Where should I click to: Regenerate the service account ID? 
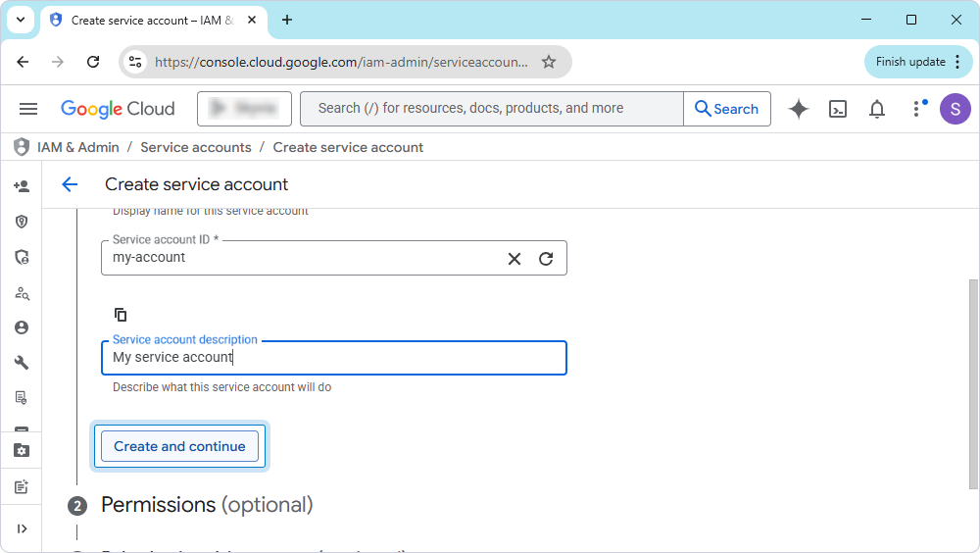(546, 259)
